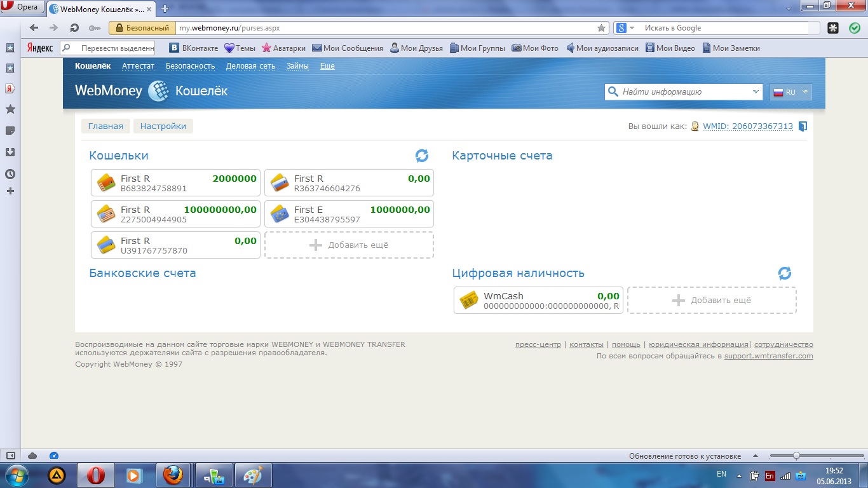This screenshot has height=488, width=868.
Task: Open the Аттестат menu item
Action: (138, 66)
